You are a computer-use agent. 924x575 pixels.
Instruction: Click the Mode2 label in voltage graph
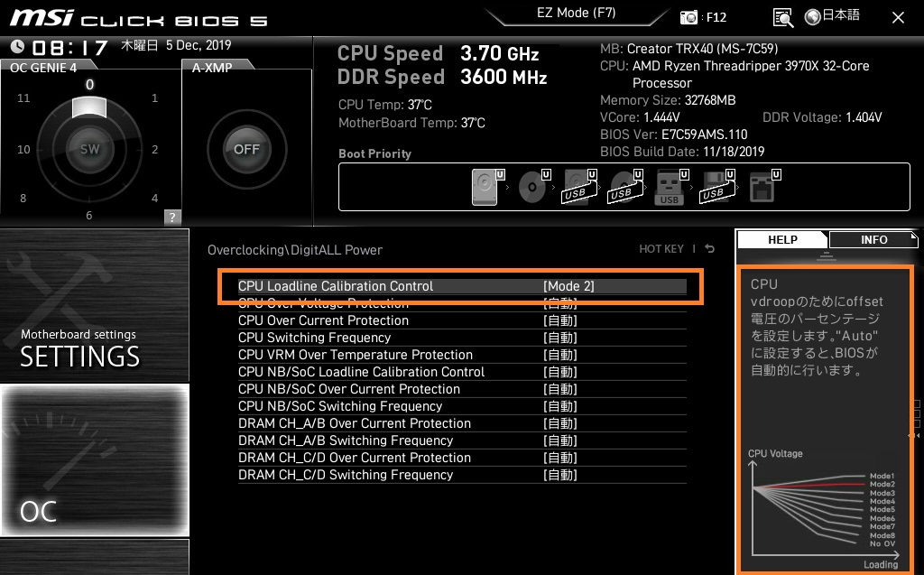pos(882,484)
